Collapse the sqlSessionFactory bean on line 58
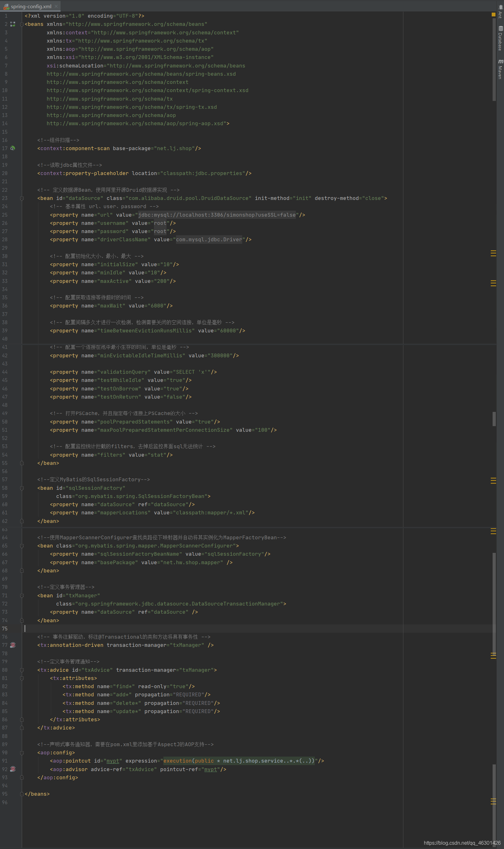The height and width of the screenshot is (849, 504). [22, 488]
